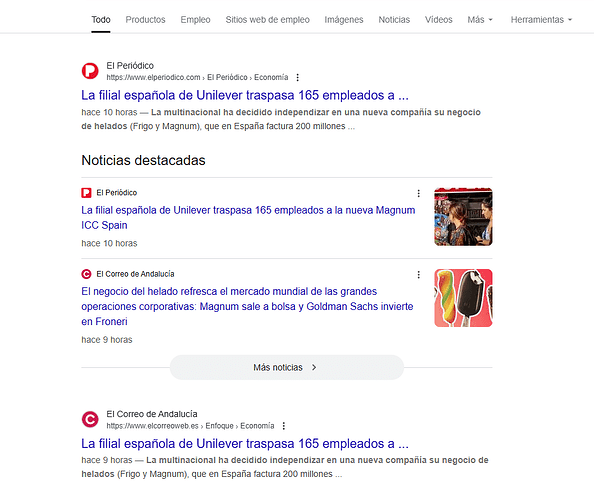Open three-dot menu on El Periódico news card
The height and width of the screenshot is (499, 594).
pos(419,193)
